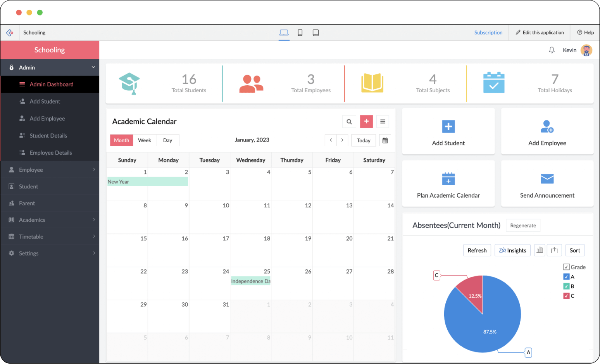Click the red plus add-event button
Viewport: 600px width, 364px height.
(366, 121)
